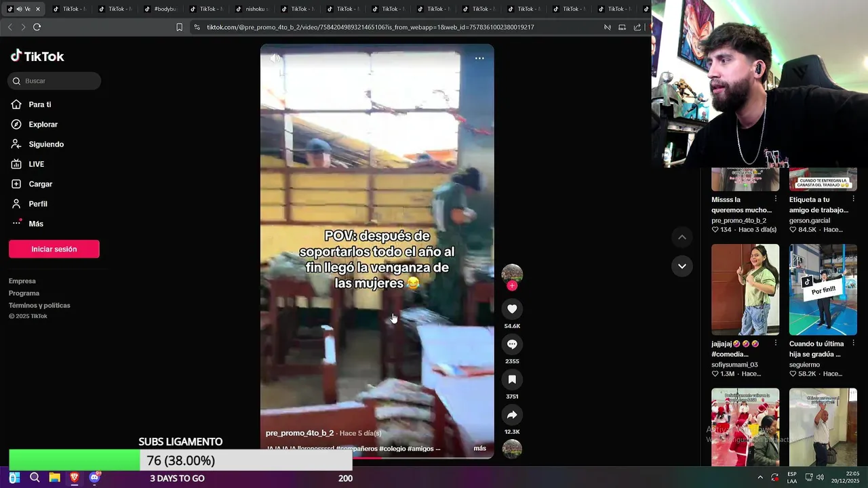Save video with bookmark icon

512,380
